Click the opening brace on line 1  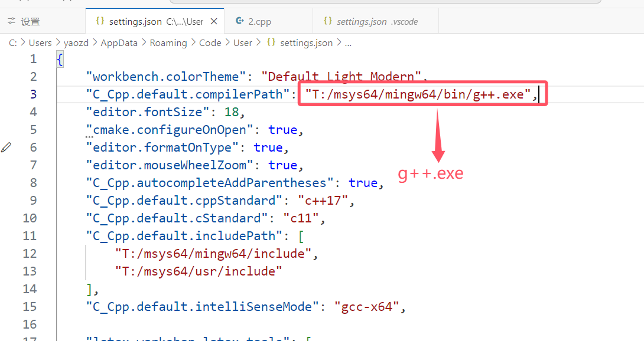(60, 60)
